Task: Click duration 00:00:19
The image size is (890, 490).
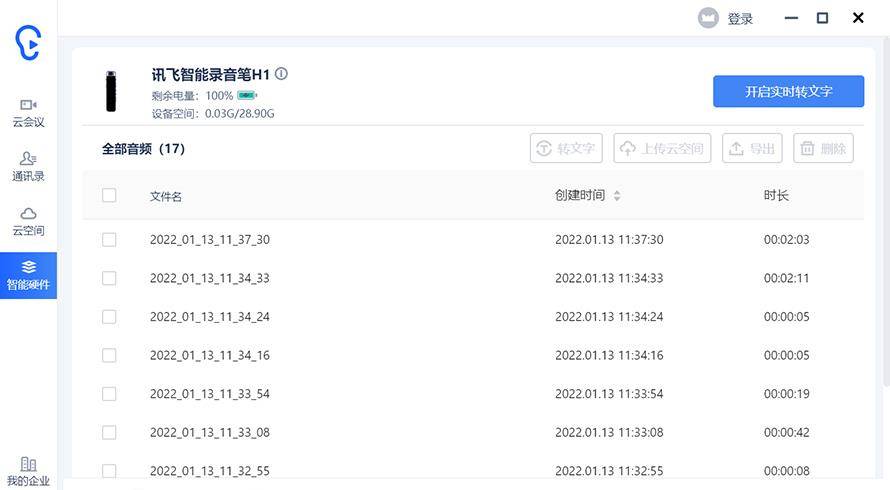Action: click(x=787, y=394)
